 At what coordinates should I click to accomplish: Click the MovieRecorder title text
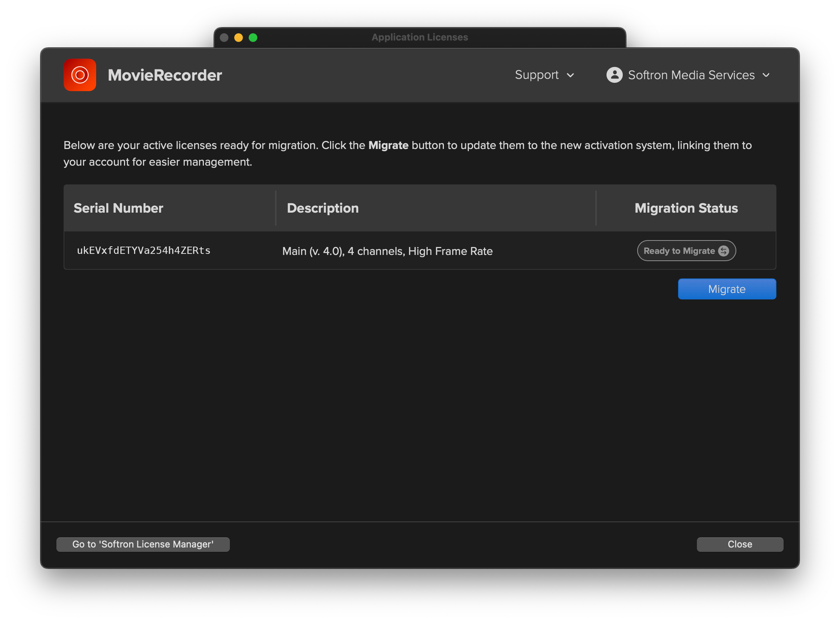click(165, 75)
